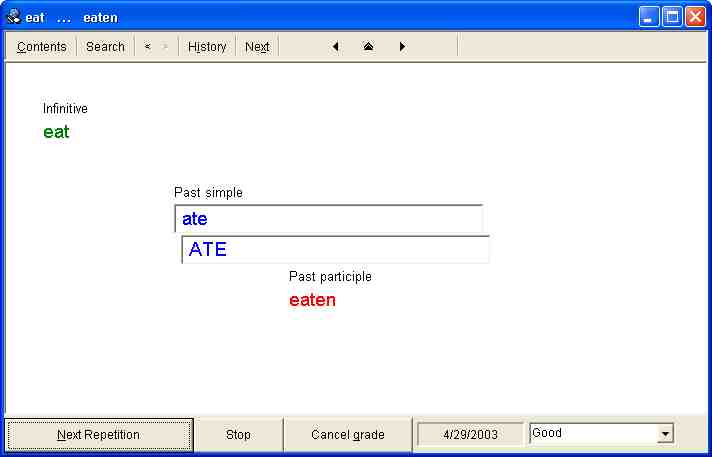Open the Search toolbar item
The height and width of the screenshot is (457, 712).
(105, 47)
